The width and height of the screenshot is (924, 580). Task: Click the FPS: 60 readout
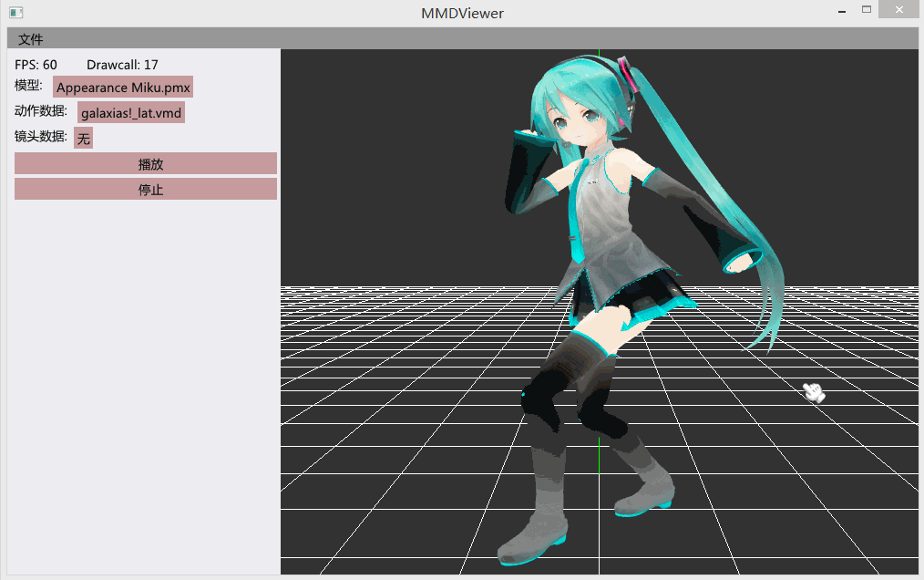tap(36, 65)
